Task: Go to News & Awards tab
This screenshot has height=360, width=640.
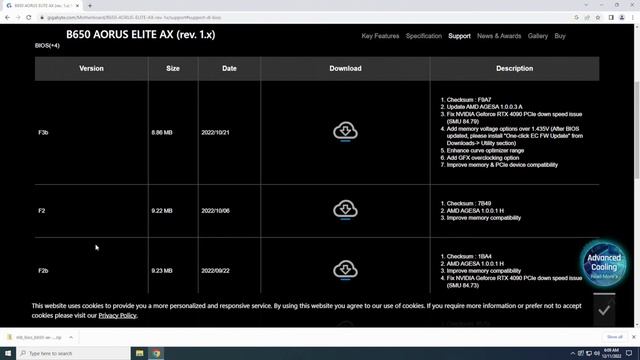Action: (499, 36)
